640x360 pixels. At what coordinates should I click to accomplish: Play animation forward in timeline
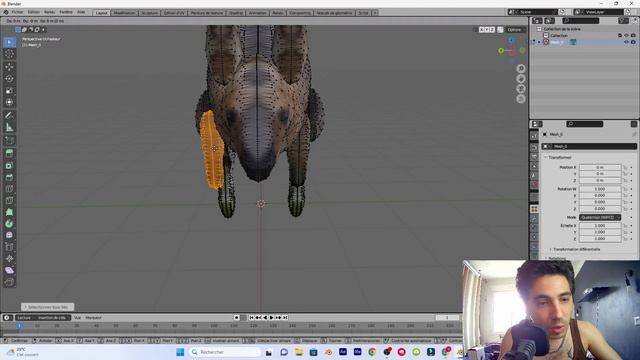click(271, 318)
